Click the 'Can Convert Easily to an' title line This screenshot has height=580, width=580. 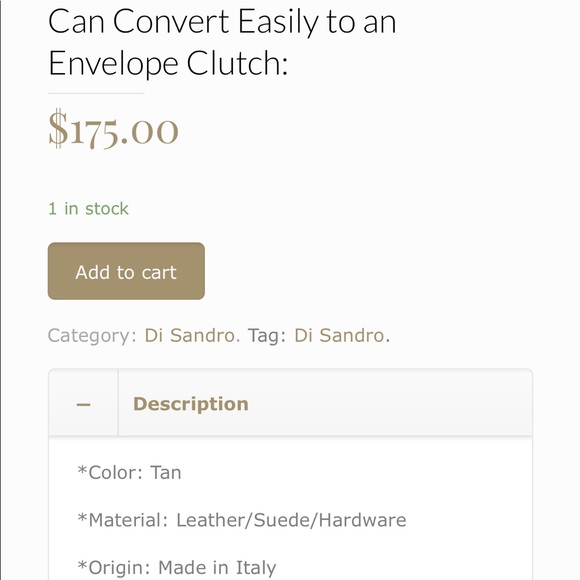click(x=222, y=22)
